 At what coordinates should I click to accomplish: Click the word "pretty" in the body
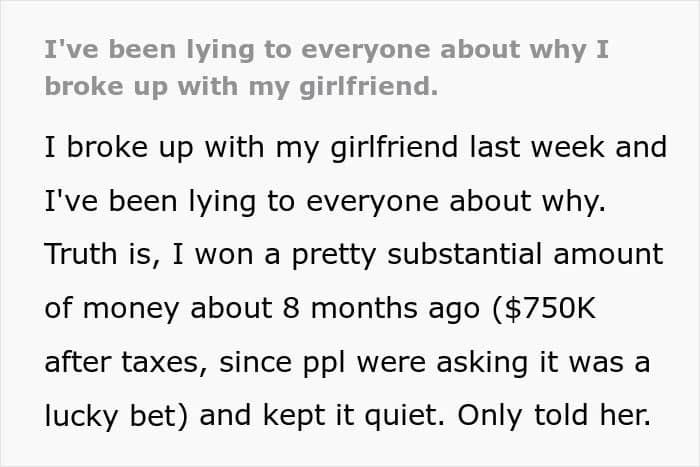coord(335,254)
